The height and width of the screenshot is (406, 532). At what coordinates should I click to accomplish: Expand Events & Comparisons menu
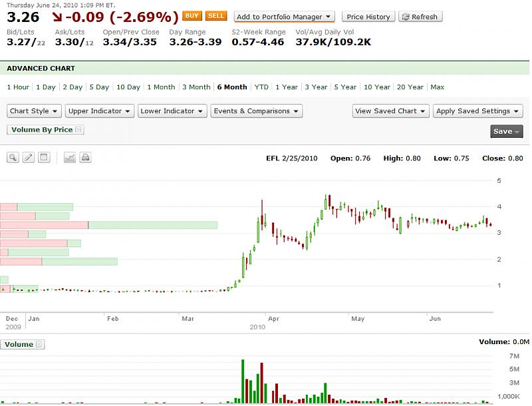point(257,111)
